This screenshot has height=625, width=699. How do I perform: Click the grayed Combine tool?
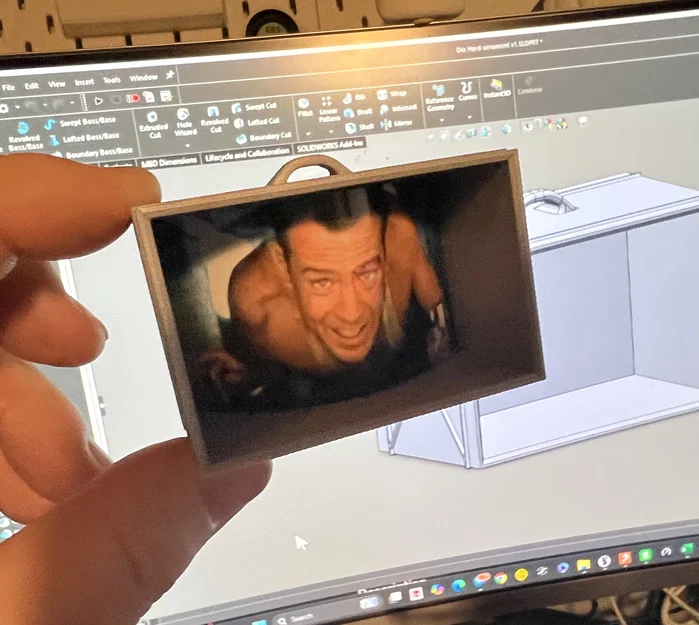[529, 85]
